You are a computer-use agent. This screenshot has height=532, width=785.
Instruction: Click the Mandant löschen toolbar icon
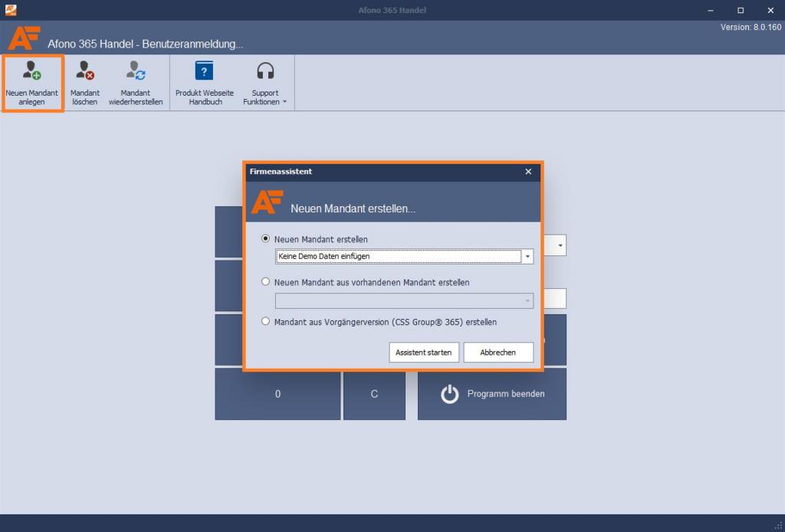click(x=85, y=71)
